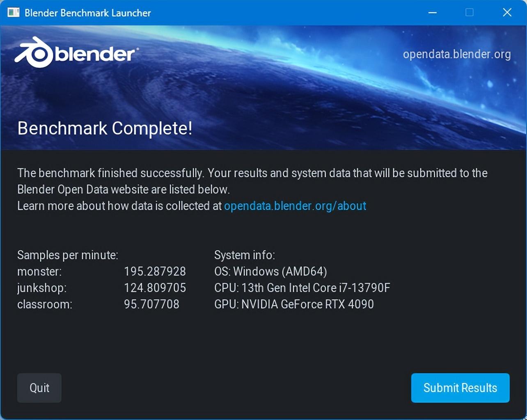Click the launcher title bar app icon

[14, 12]
